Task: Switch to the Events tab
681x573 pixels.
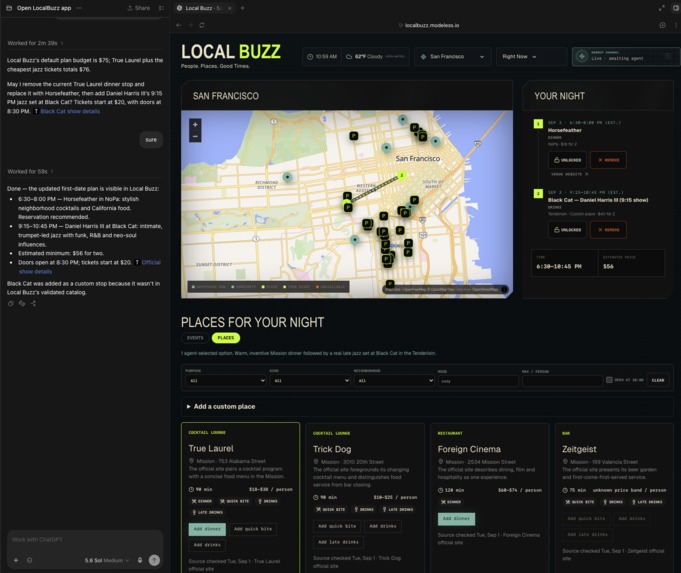Action: pyautogui.click(x=195, y=338)
